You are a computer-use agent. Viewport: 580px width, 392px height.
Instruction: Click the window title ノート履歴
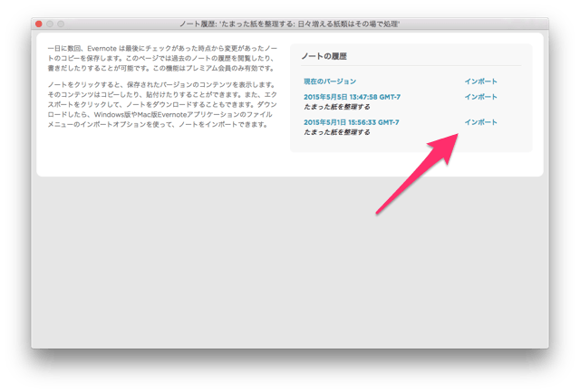point(289,24)
